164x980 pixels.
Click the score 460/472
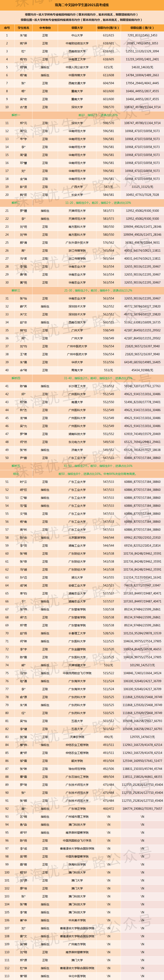point(109,809)
